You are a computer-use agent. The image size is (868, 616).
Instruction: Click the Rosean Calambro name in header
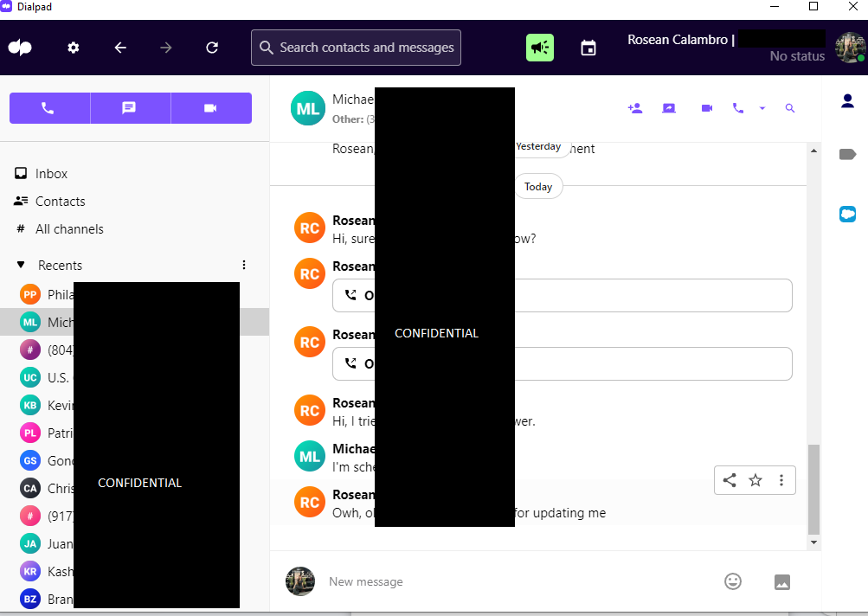(x=678, y=40)
